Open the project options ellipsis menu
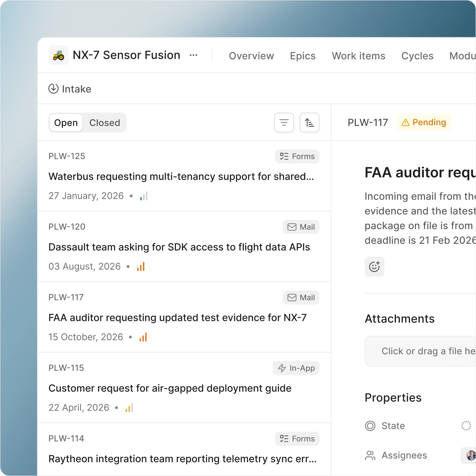Viewport: 476px width, 476px height. click(193, 55)
